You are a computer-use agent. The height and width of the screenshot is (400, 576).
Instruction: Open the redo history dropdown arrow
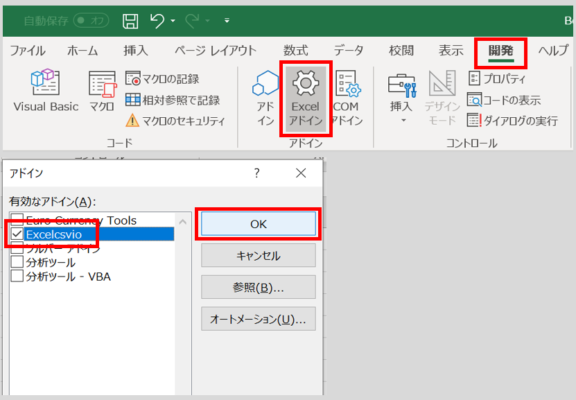[208, 21]
